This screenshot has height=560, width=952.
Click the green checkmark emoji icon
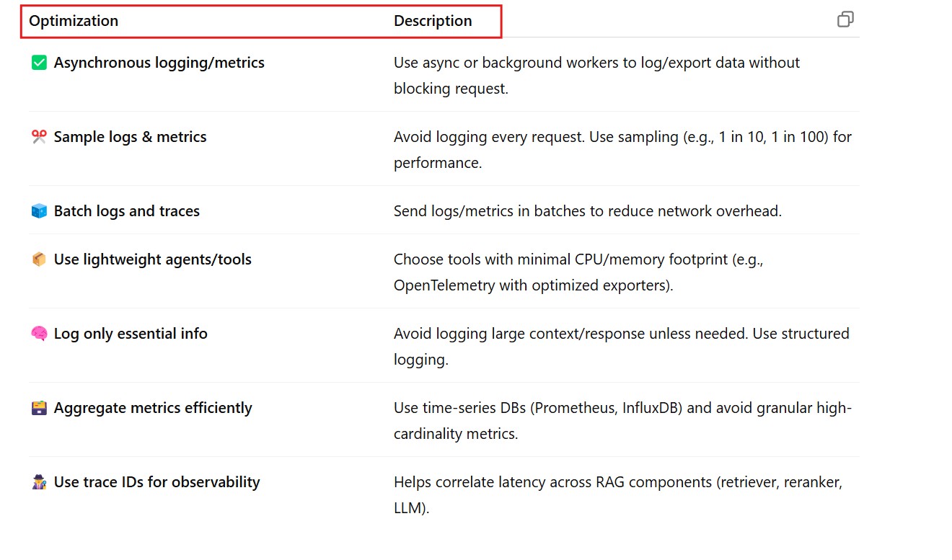[39, 63]
